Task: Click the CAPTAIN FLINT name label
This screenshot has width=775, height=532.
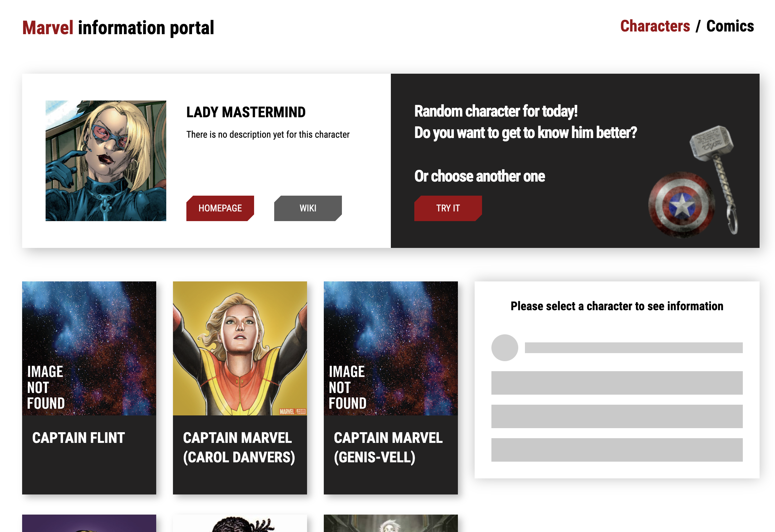Action: (78, 438)
